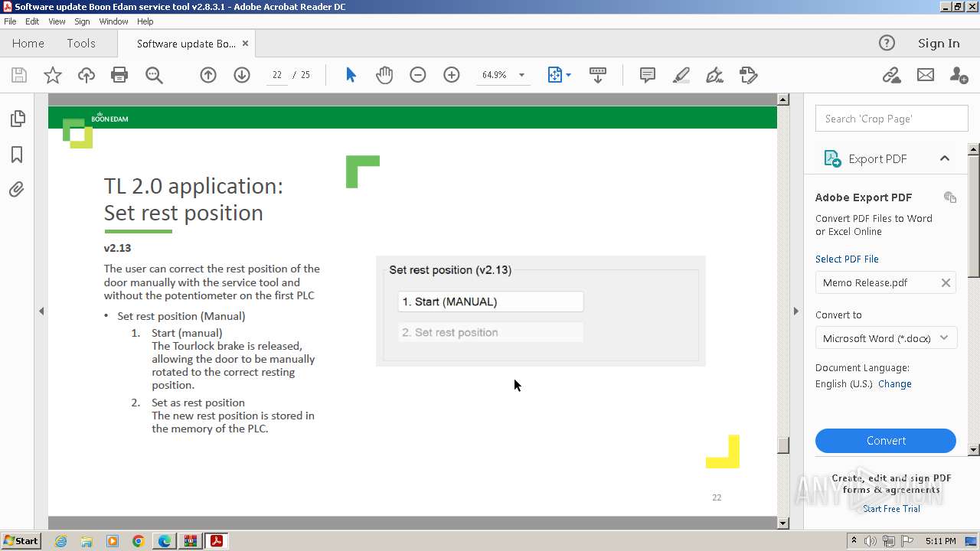Open the Help menu

click(145, 21)
